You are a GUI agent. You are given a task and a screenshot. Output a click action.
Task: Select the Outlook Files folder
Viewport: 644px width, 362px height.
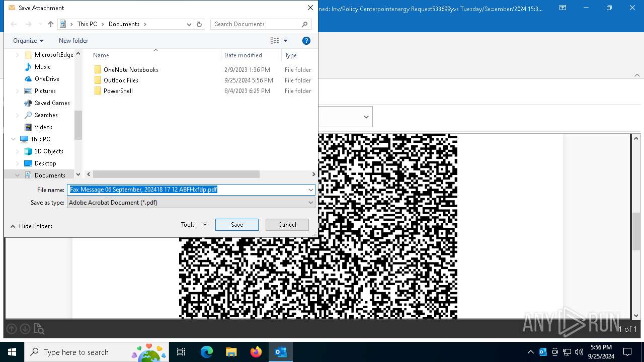point(116,80)
